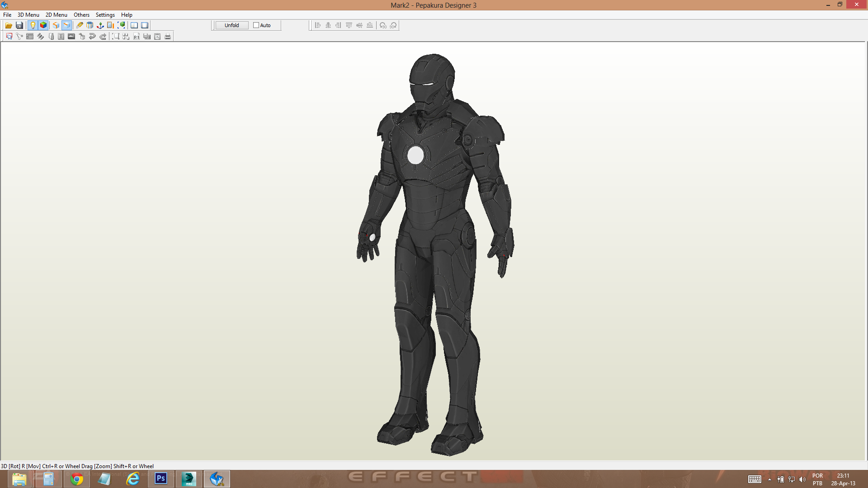Click the Pepakura Designer taskbar icon
This screenshot has height=488, width=868.
[x=217, y=479]
